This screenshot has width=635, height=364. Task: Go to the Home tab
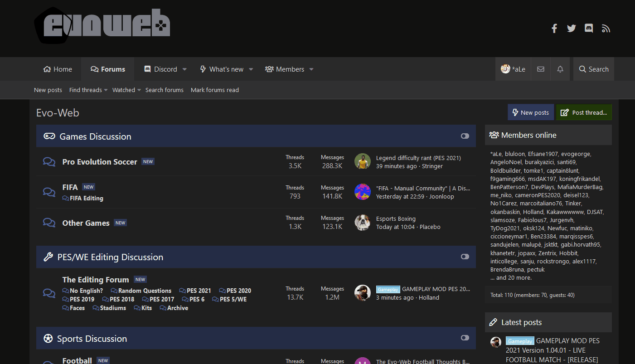point(58,69)
